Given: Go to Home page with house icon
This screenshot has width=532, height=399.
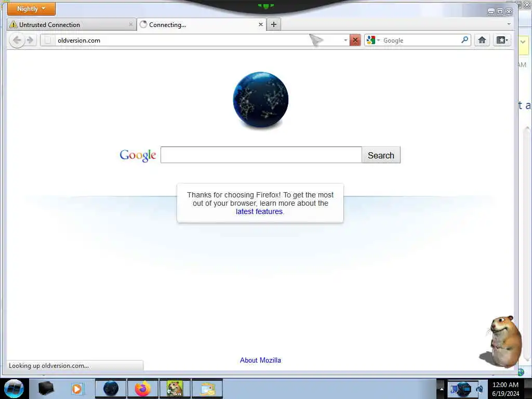Looking at the screenshot, I should click(x=482, y=41).
